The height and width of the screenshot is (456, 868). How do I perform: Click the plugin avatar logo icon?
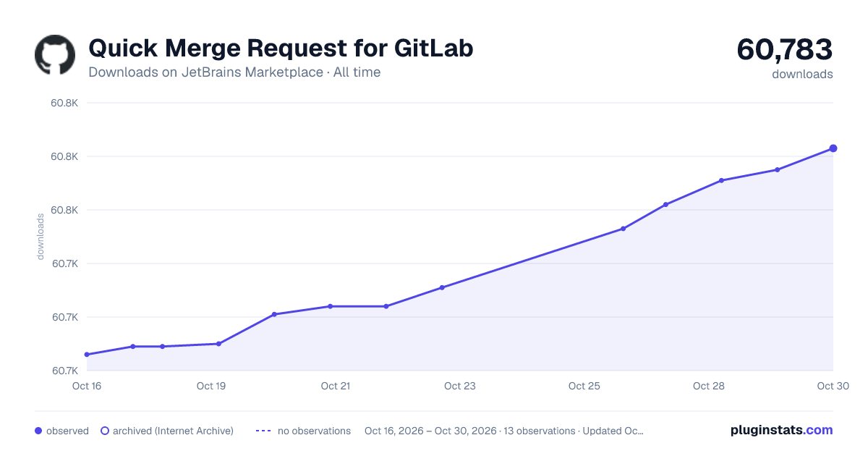tap(55, 55)
